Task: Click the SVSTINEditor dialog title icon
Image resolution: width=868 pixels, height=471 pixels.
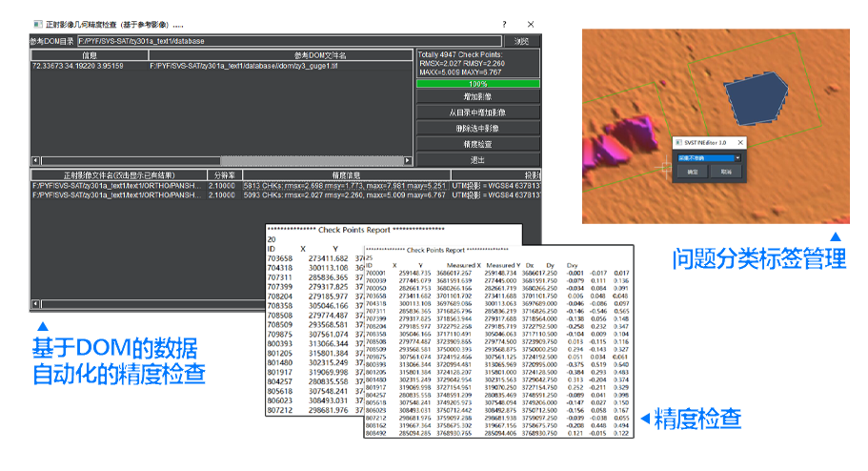Action: pyautogui.click(x=680, y=141)
